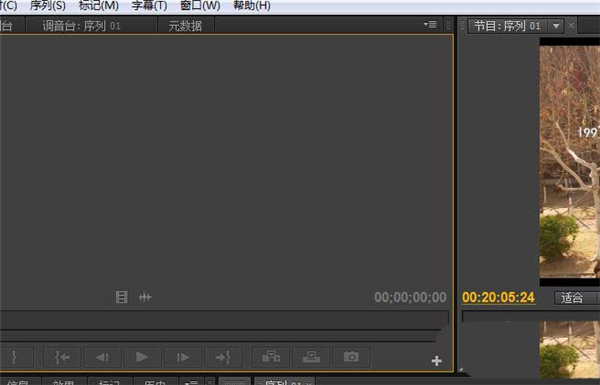Click the Insert edit icon

pos(271,357)
